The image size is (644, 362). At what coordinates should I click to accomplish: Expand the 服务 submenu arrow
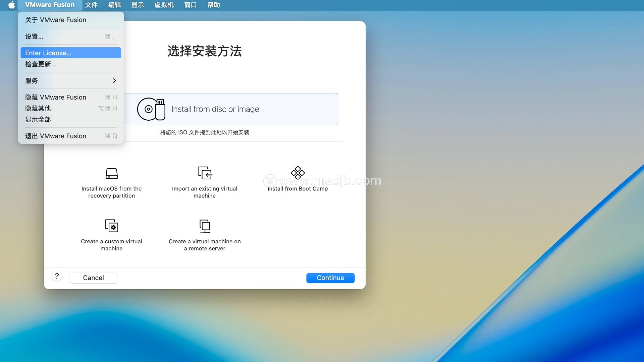coord(114,81)
